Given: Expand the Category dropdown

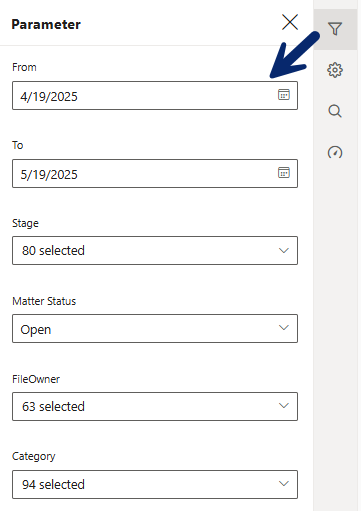Looking at the screenshot, I should [155, 484].
